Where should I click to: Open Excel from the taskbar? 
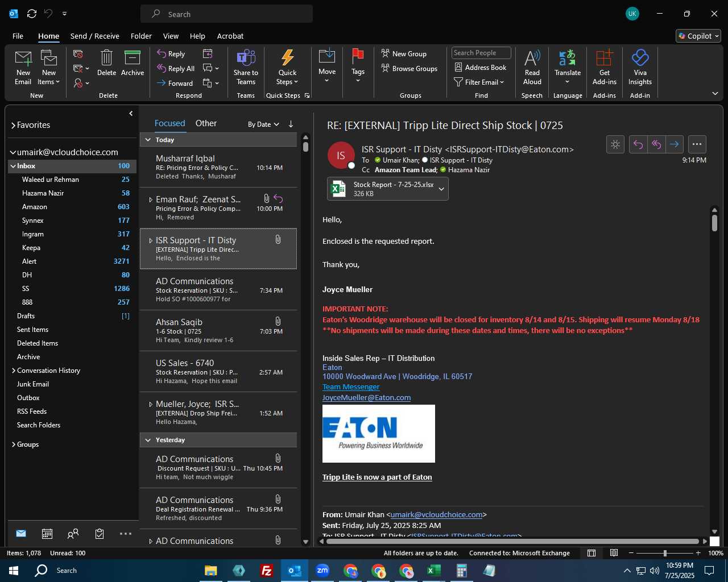pyautogui.click(x=434, y=571)
